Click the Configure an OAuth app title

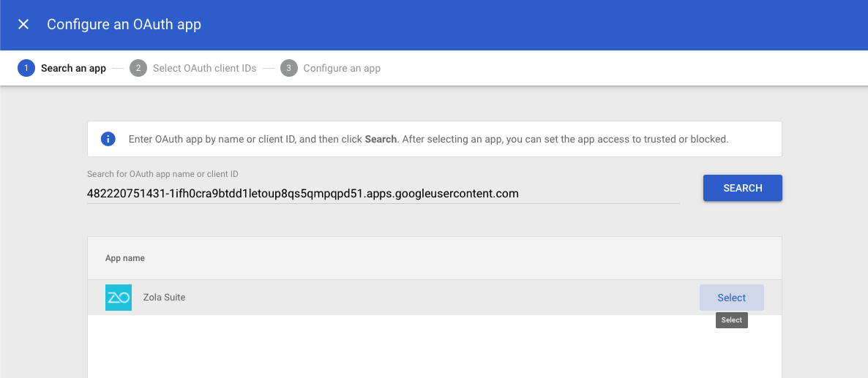pos(124,25)
